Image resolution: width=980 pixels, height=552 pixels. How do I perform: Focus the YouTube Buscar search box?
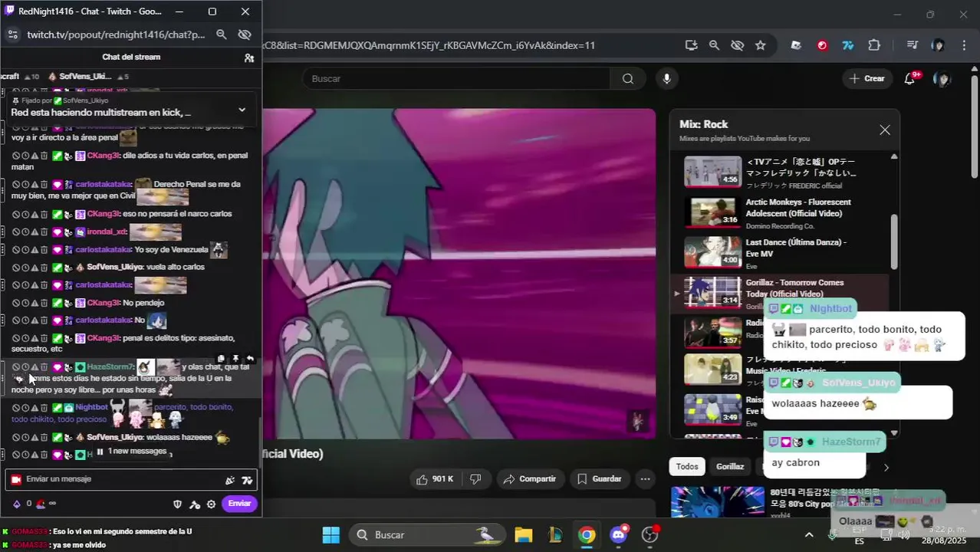point(456,79)
